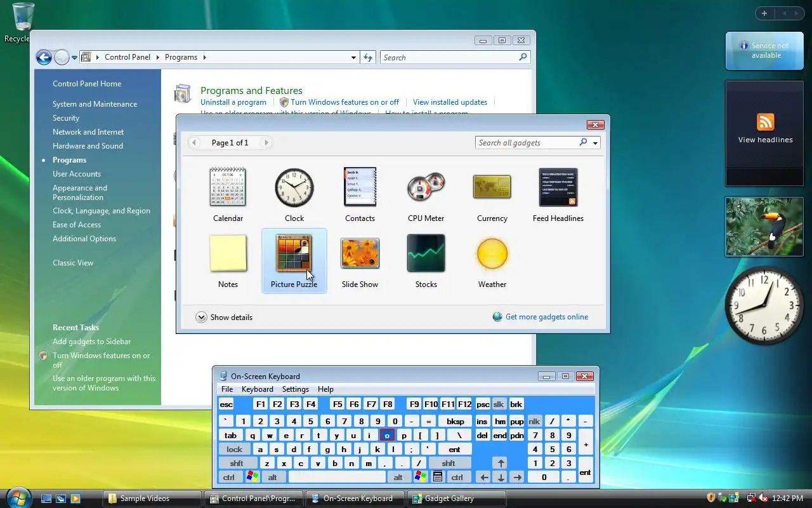Click View installed updates link
The image size is (812, 508).
click(x=450, y=102)
